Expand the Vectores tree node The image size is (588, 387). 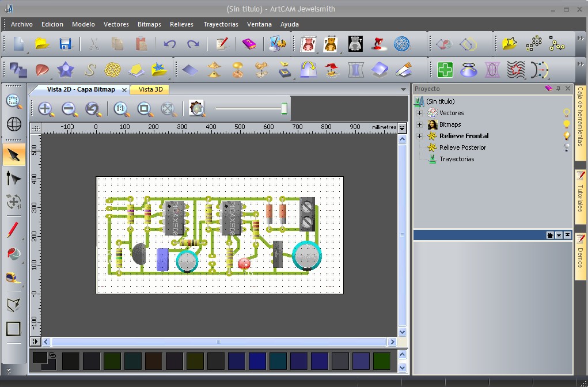click(420, 113)
